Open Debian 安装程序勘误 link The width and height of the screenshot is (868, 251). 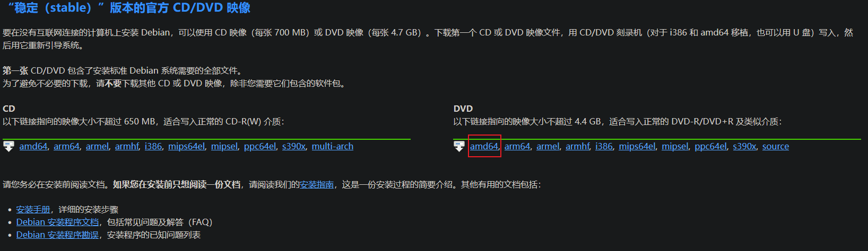pos(57,235)
